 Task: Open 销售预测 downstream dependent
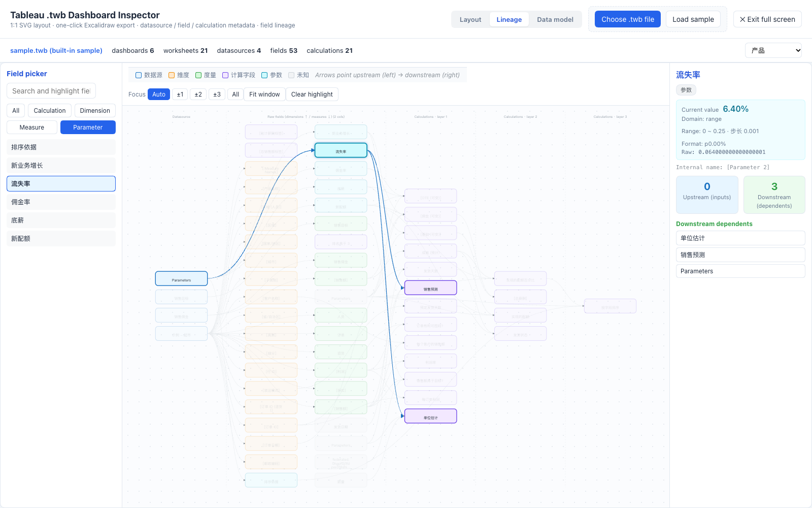click(x=740, y=255)
